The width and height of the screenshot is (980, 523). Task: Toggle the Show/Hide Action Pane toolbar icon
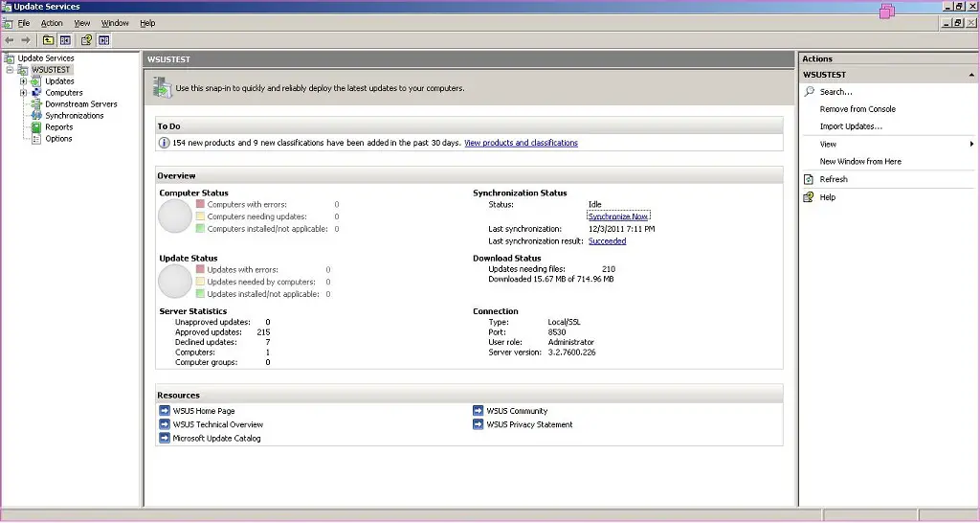click(103, 40)
